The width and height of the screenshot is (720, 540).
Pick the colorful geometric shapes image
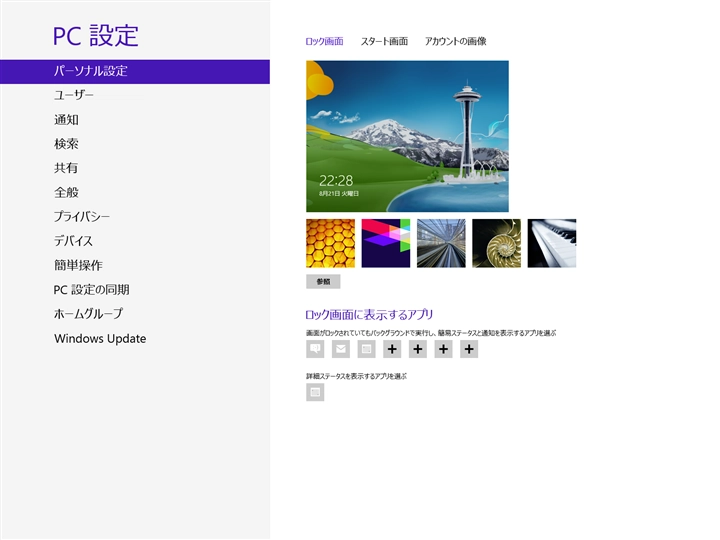pyautogui.click(x=386, y=243)
